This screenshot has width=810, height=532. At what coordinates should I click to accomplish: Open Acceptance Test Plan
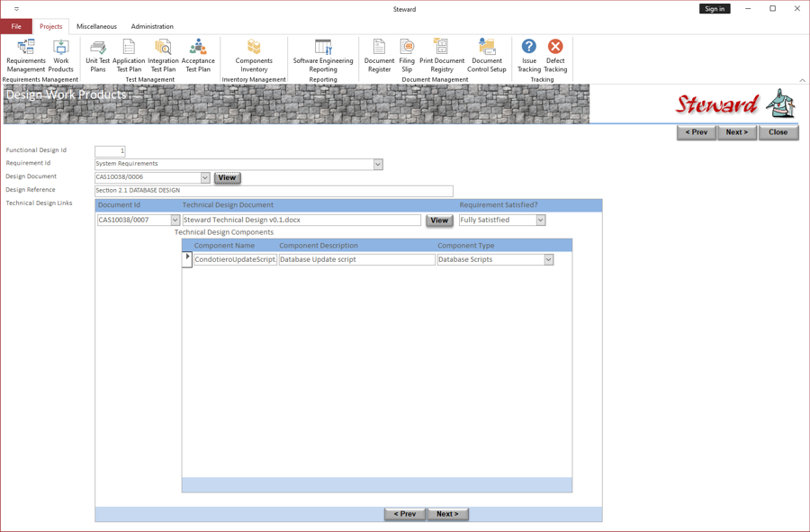(x=198, y=56)
